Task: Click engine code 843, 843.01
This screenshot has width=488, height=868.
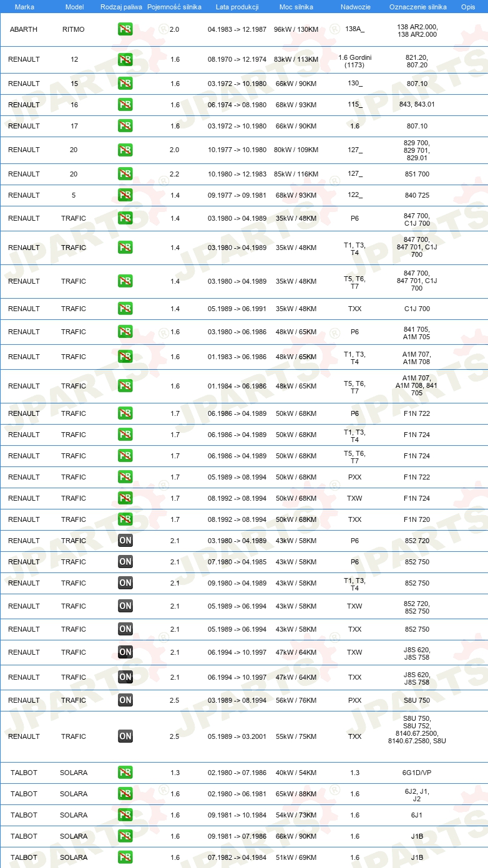Action: [417, 105]
